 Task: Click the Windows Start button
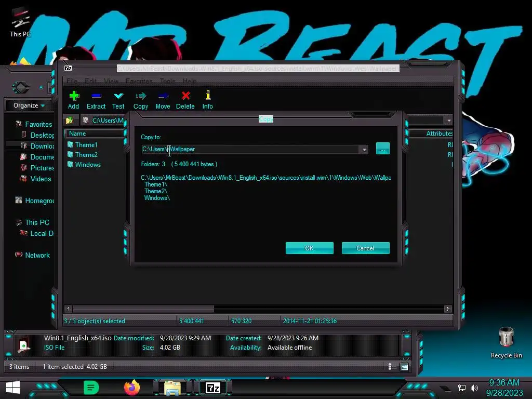pos(13,388)
